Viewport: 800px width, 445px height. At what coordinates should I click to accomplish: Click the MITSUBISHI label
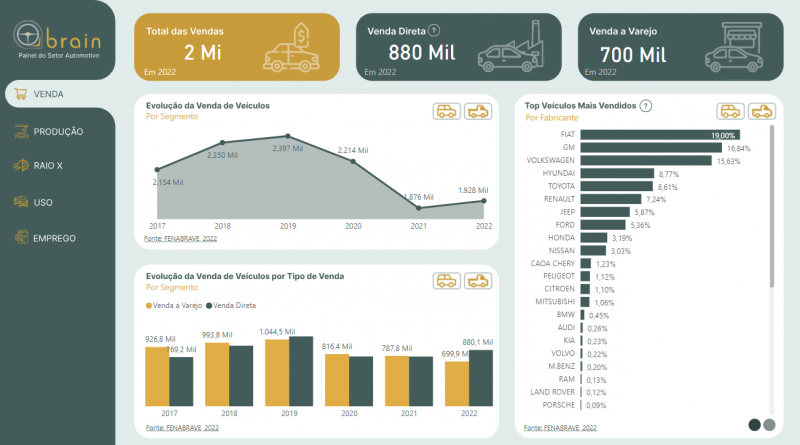555,302
